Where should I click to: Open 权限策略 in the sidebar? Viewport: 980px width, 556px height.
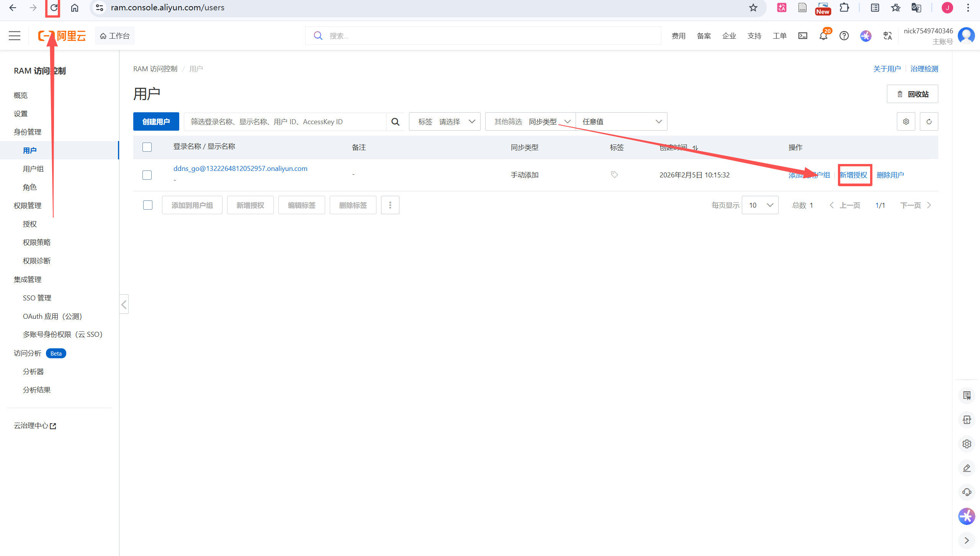click(37, 243)
